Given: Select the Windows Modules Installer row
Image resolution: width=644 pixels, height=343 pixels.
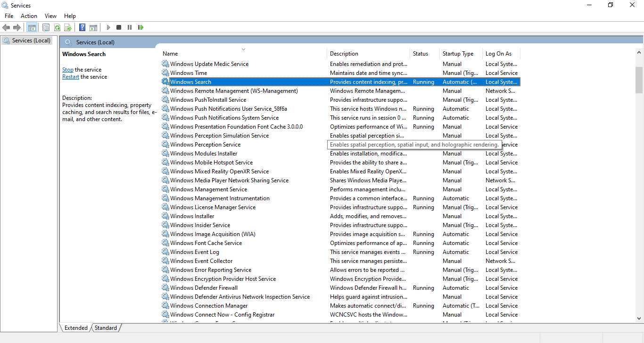Looking at the screenshot, I should [340, 153].
